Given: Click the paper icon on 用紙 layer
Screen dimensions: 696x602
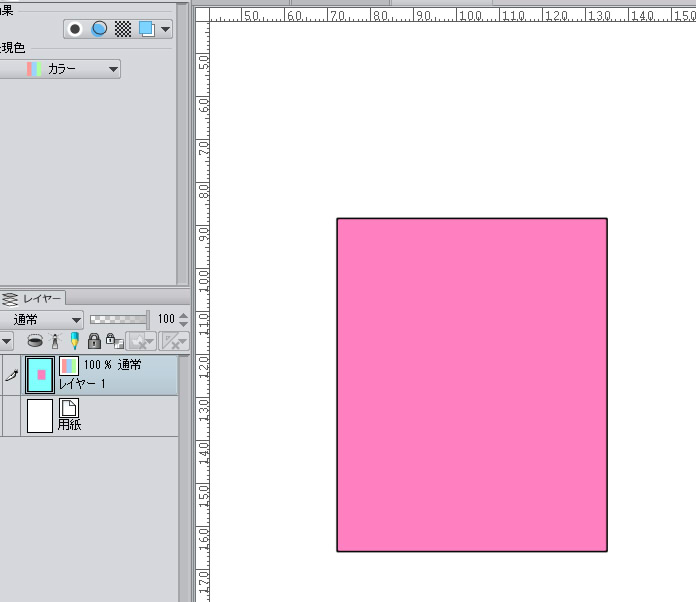Looking at the screenshot, I should (69, 407).
